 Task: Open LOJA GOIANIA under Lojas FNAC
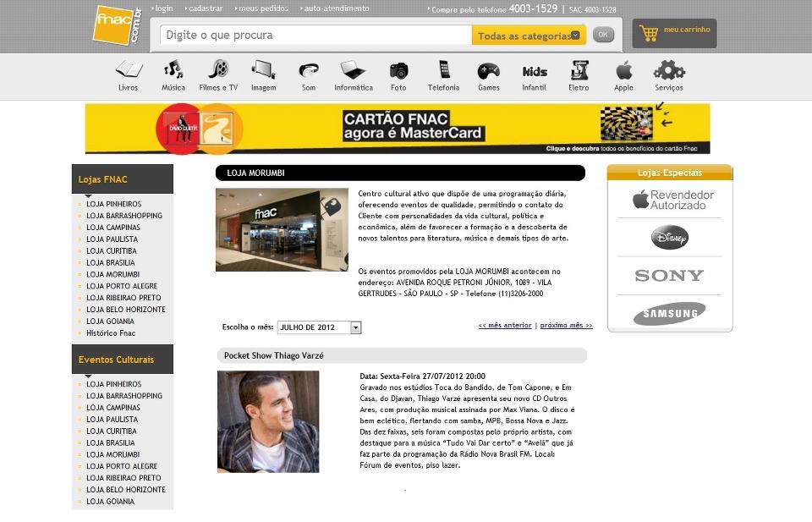pos(110,321)
